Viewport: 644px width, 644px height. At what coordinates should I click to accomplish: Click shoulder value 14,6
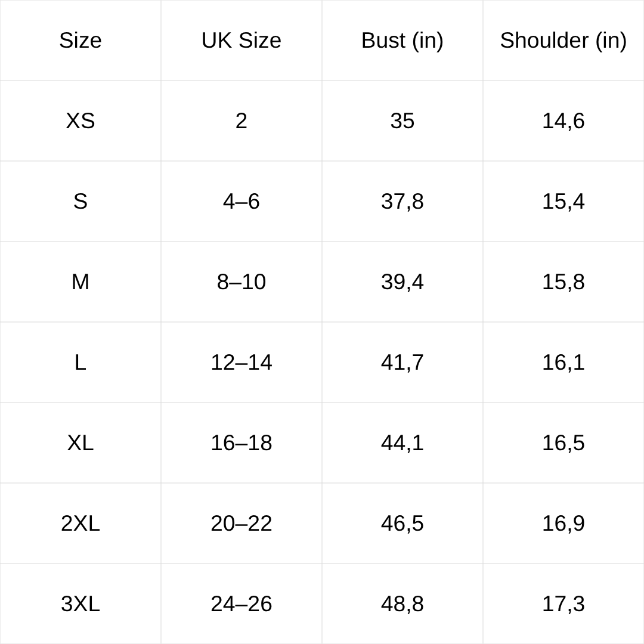[563, 121]
